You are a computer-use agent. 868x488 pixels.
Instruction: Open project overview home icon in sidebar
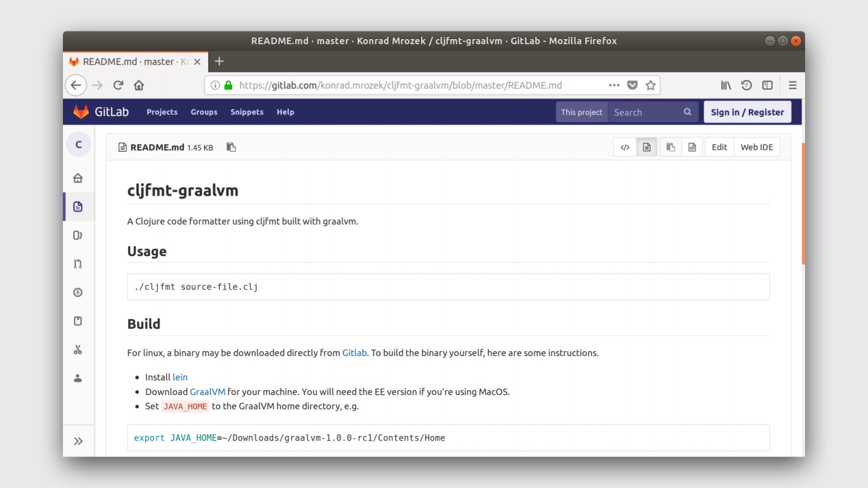coord(78,178)
